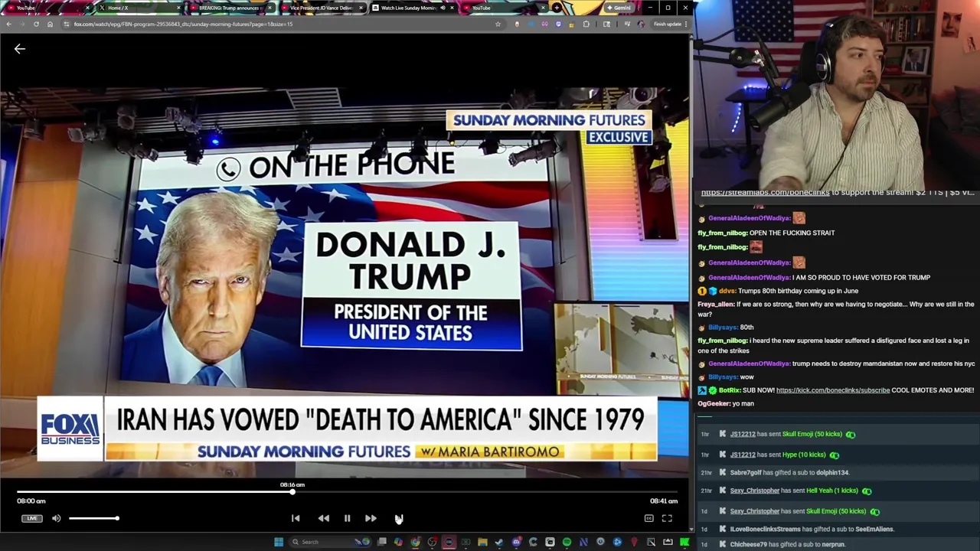Click the BotRix chat username
The height and width of the screenshot is (551, 980).
tap(728, 390)
